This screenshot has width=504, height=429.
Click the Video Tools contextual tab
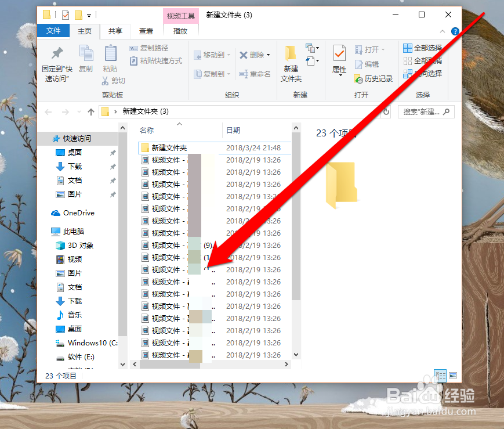coord(180,16)
